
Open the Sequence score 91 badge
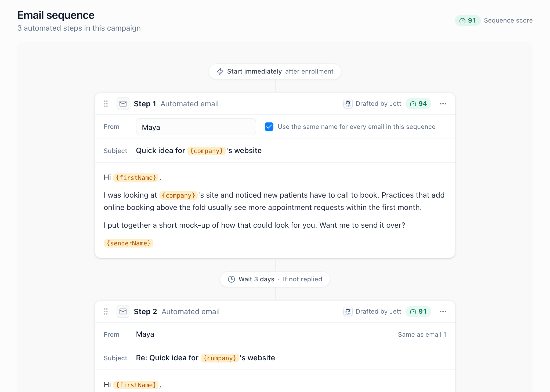pyautogui.click(x=468, y=20)
